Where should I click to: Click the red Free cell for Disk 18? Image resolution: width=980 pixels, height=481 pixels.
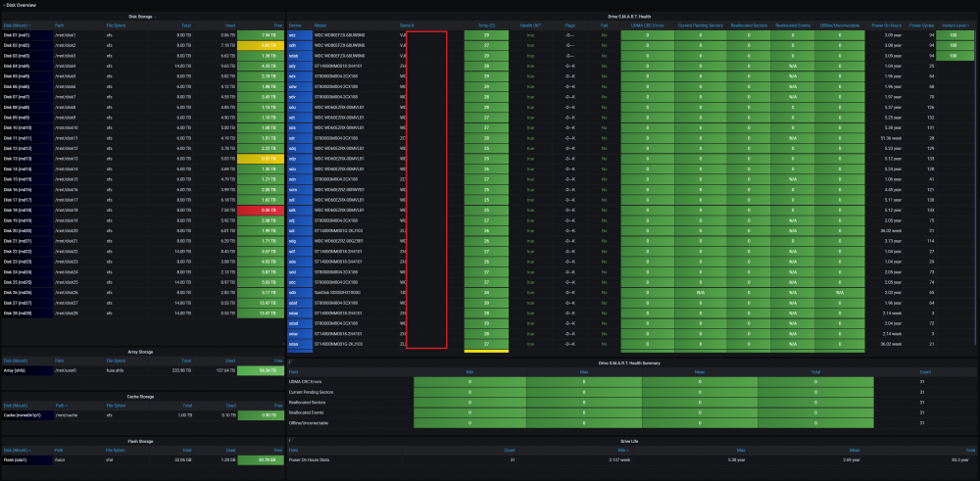coord(262,211)
